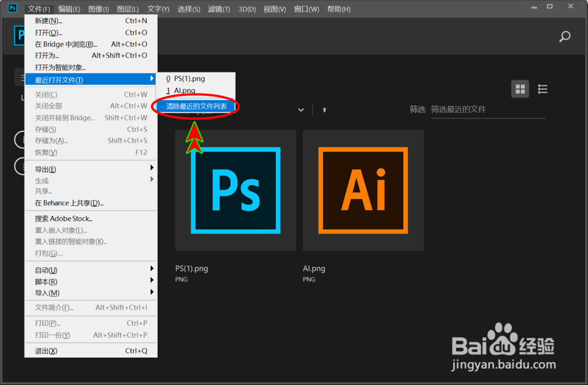Choose 在 Bridge 中浏览(B) entry
Viewport: 588px width, 385px height.
click(91, 44)
